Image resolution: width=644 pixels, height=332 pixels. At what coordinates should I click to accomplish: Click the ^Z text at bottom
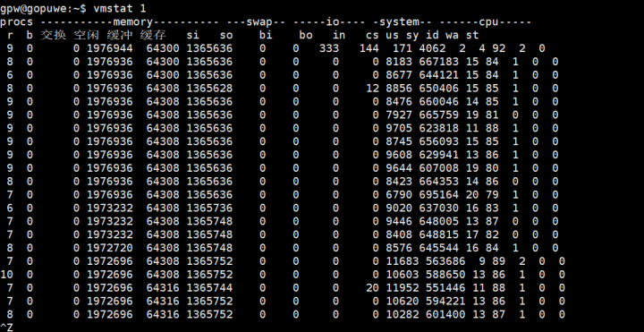6,327
